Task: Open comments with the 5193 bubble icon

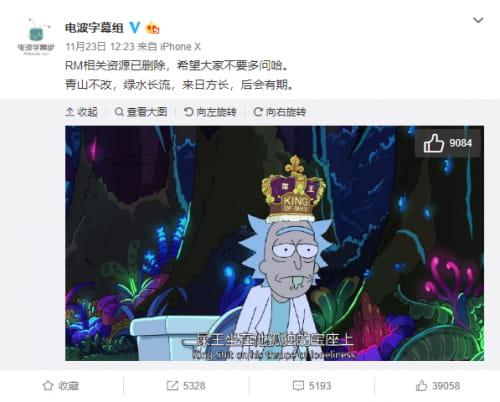Action: tap(312, 386)
